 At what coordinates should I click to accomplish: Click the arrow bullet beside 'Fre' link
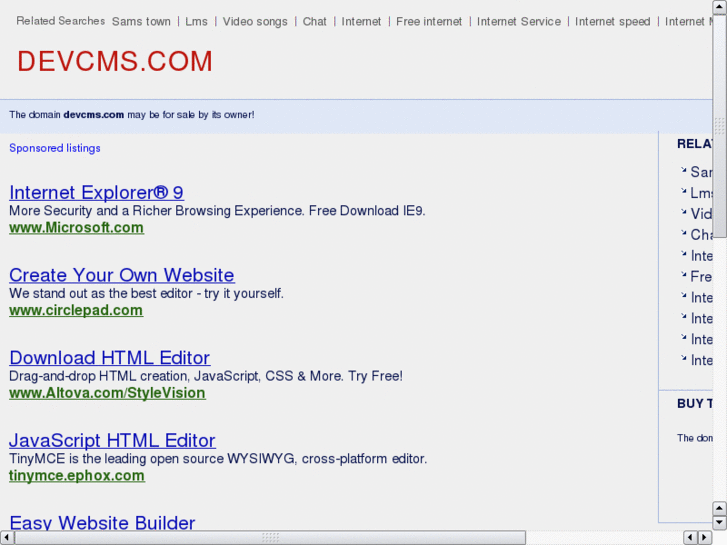(x=683, y=274)
